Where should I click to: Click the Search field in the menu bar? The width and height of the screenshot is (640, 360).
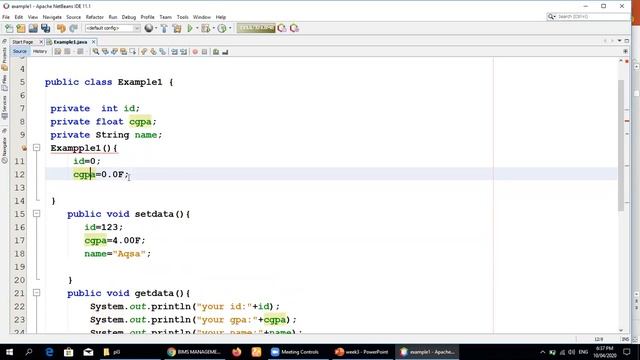coord(588,16)
